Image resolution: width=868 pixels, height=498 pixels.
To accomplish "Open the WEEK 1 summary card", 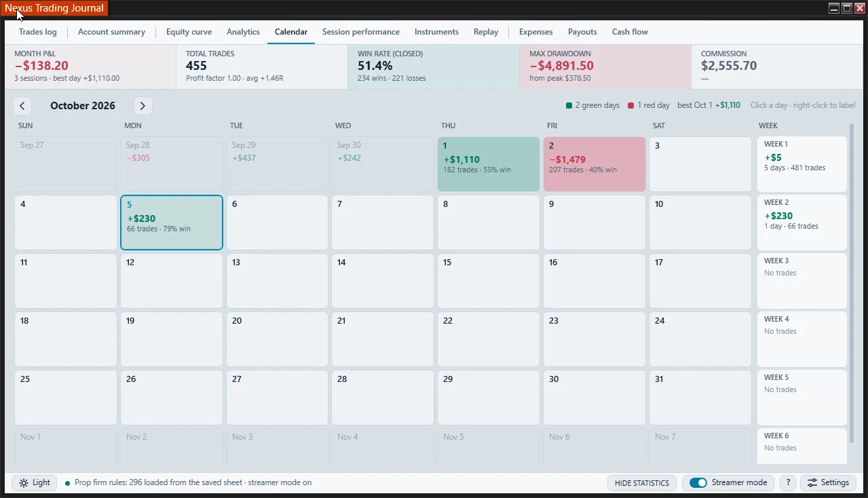I will pyautogui.click(x=802, y=164).
